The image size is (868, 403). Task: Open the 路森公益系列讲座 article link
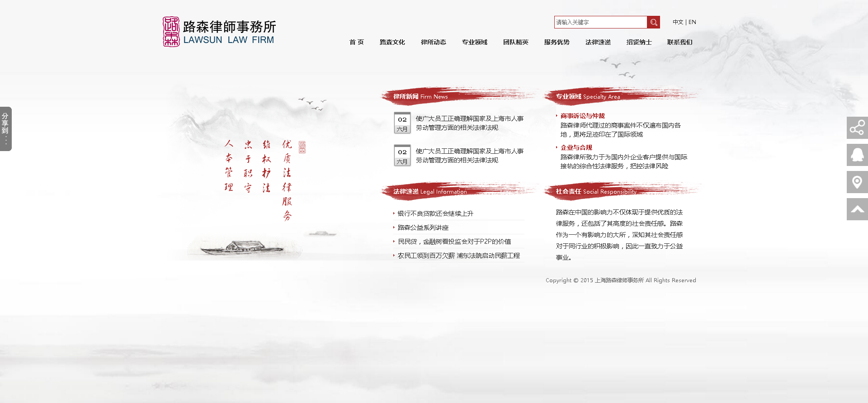point(423,228)
